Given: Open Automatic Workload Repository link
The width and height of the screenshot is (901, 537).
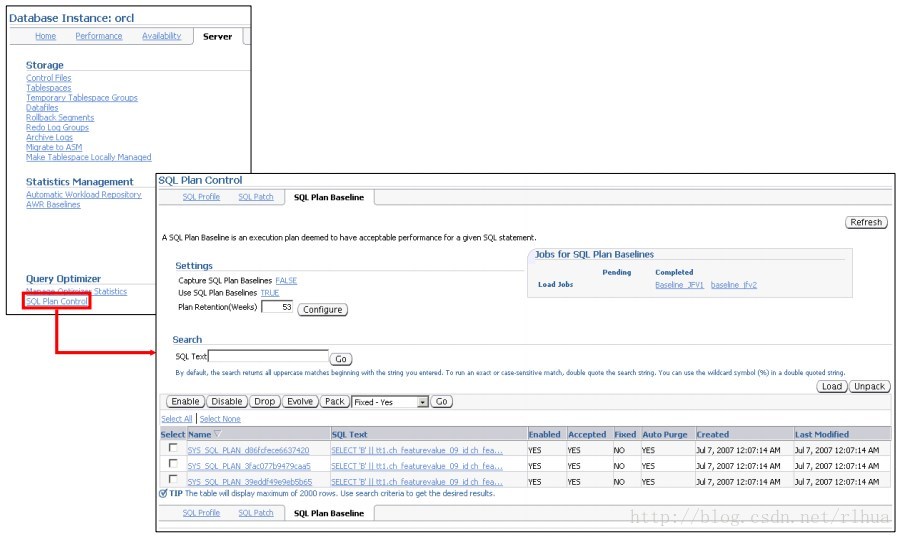Looking at the screenshot, I should click(x=83, y=195).
